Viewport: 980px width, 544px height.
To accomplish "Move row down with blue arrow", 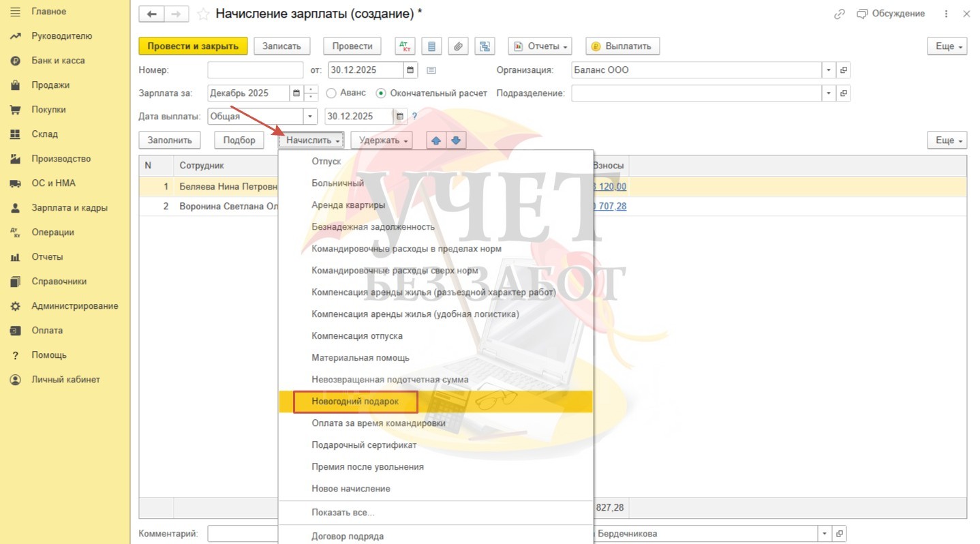I will [x=456, y=140].
